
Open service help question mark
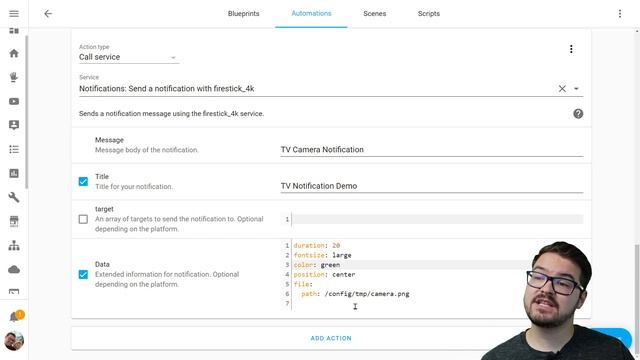[578, 114]
